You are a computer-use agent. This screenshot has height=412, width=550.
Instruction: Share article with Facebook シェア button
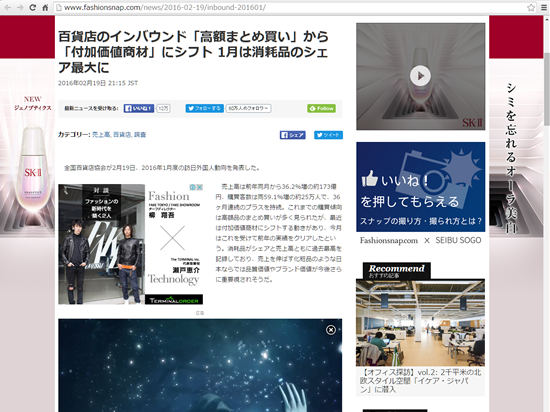pyautogui.click(x=293, y=135)
